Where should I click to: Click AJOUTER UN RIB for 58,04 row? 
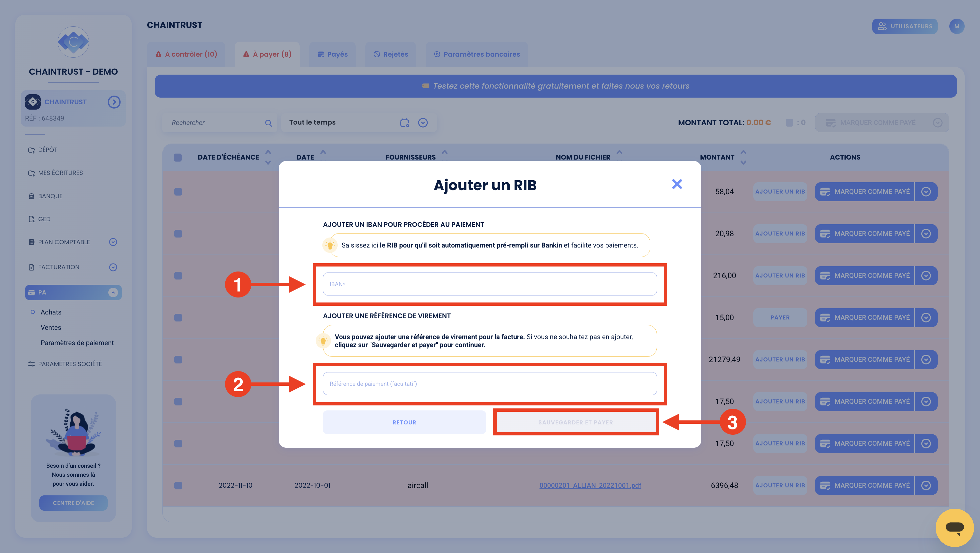pyautogui.click(x=780, y=192)
